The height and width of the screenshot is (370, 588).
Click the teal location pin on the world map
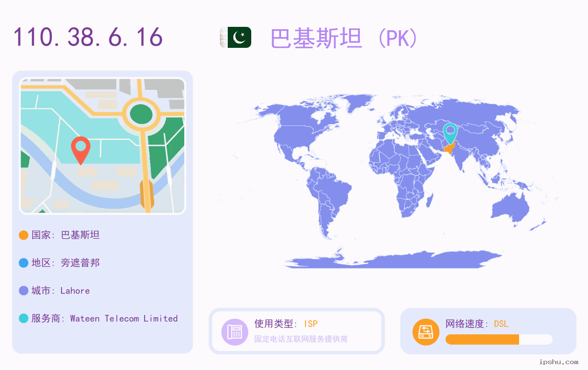coord(450,133)
